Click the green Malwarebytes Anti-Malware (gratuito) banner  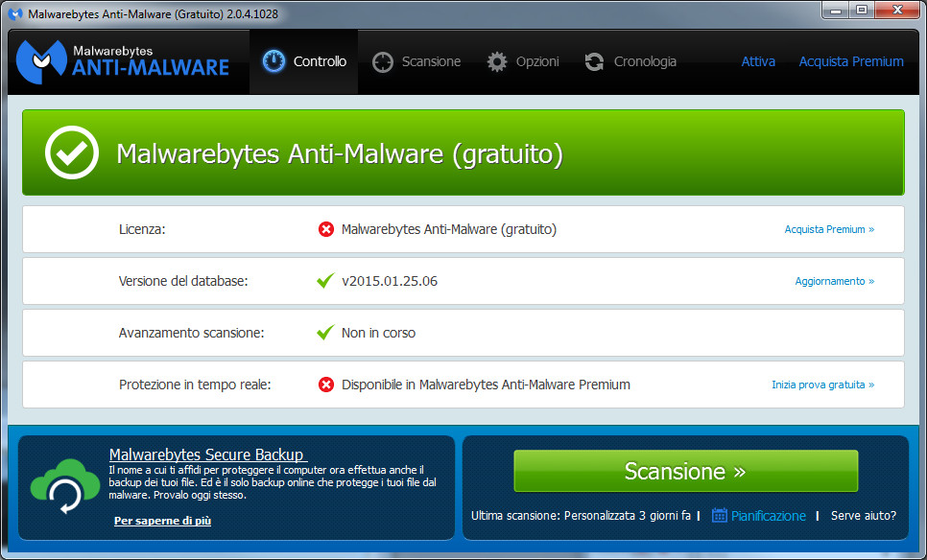click(x=463, y=152)
